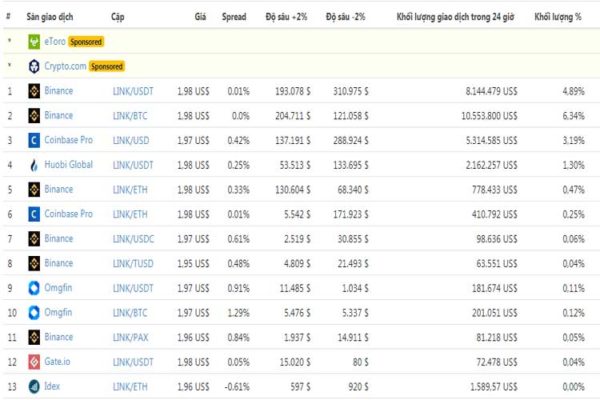Sort by Khối lượng giao dịch trong 24 giờ header
This screenshot has width=600, height=400.
click(455, 17)
